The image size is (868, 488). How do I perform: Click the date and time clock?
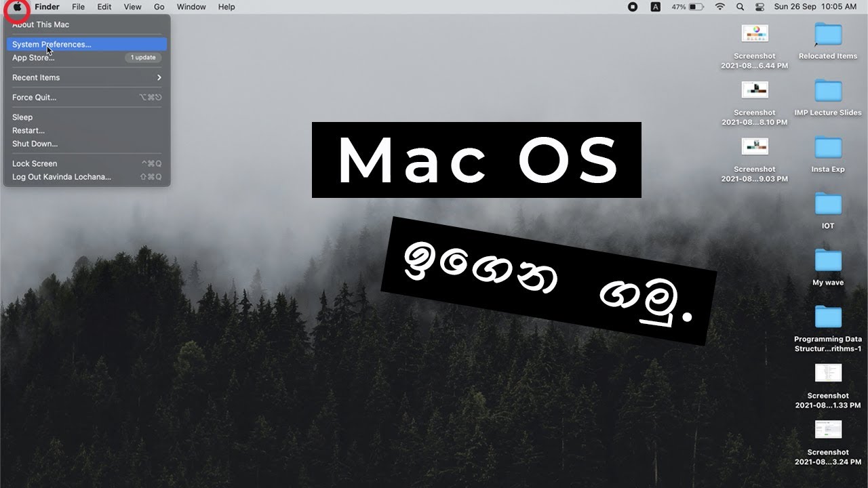point(815,7)
